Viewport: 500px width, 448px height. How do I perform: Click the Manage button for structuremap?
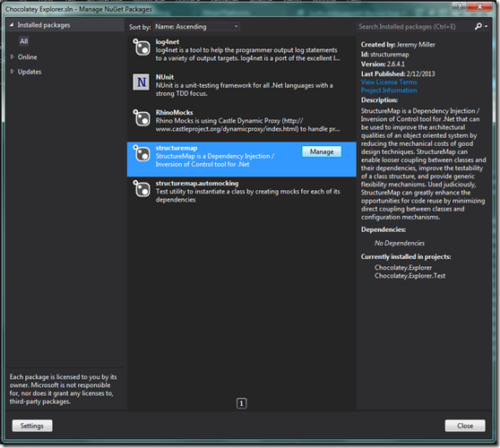click(322, 151)
